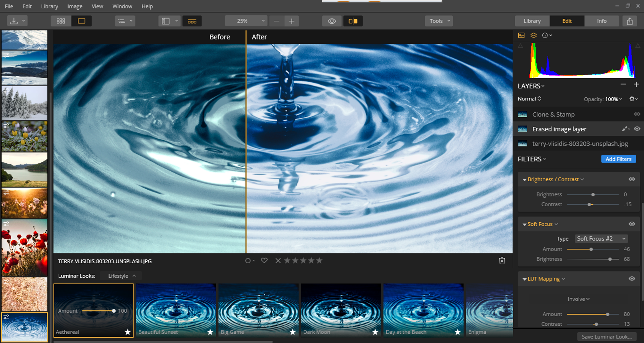This screenshot has height=343, width=644.
Task: Switch to gallery grid view
Action: [x=61, y=21]
